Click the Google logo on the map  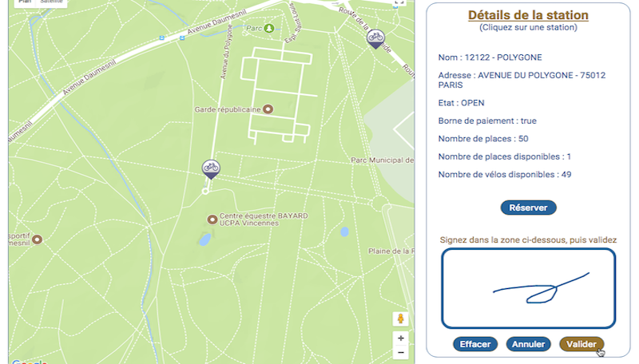[30, 361]
